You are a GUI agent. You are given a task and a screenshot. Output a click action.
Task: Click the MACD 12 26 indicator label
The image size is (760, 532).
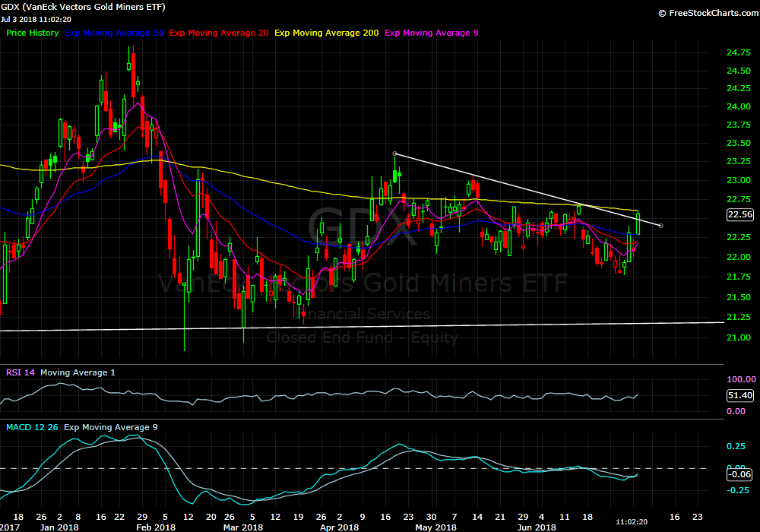pos(33,427)
